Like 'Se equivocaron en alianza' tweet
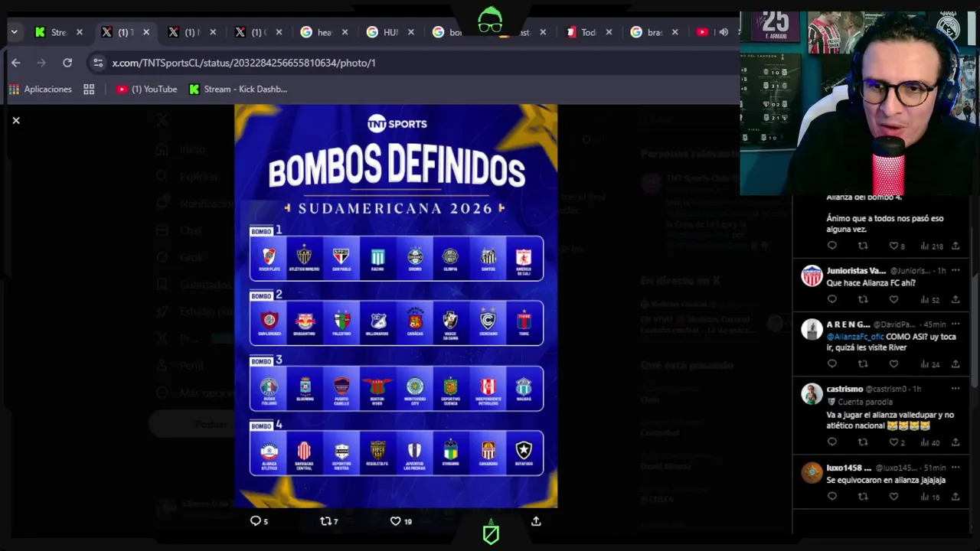The width and height of the screenshot is (980, 551). pos(893,496)
